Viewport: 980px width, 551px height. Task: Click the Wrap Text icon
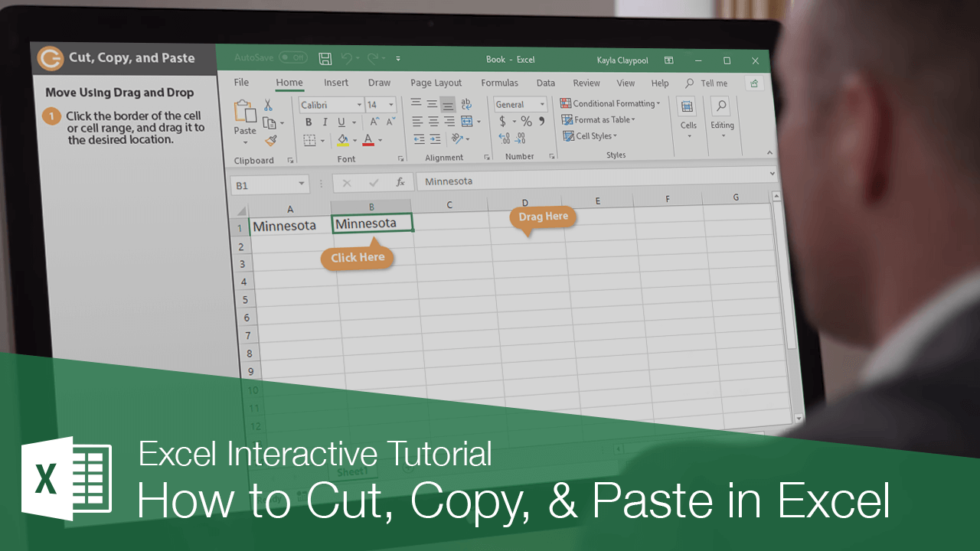tap(465, 104)
